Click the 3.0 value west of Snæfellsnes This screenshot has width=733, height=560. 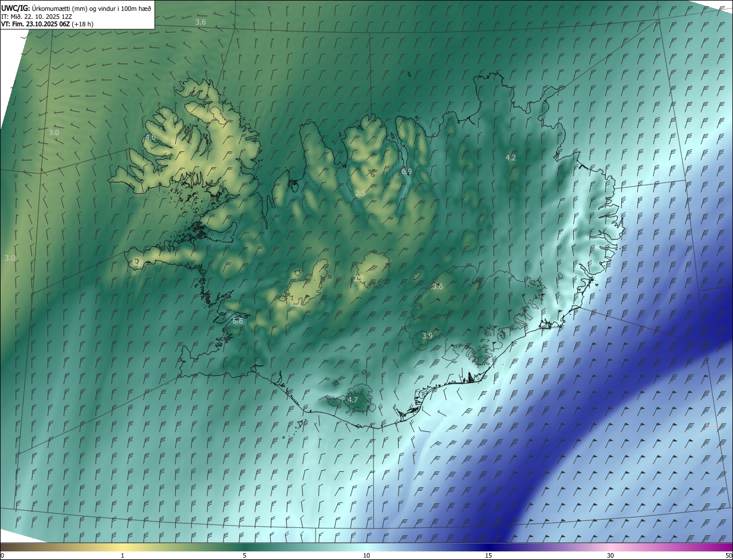pos(10,258)
